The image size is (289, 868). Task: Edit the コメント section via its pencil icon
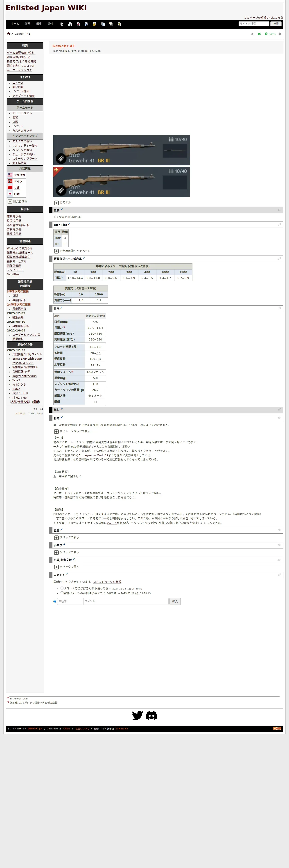[67, 574]
